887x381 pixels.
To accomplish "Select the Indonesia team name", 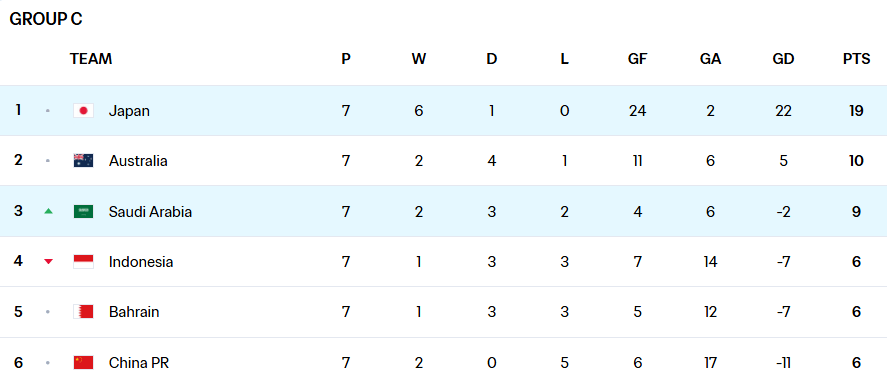I will pyautogui.click(x=141, y=262).
